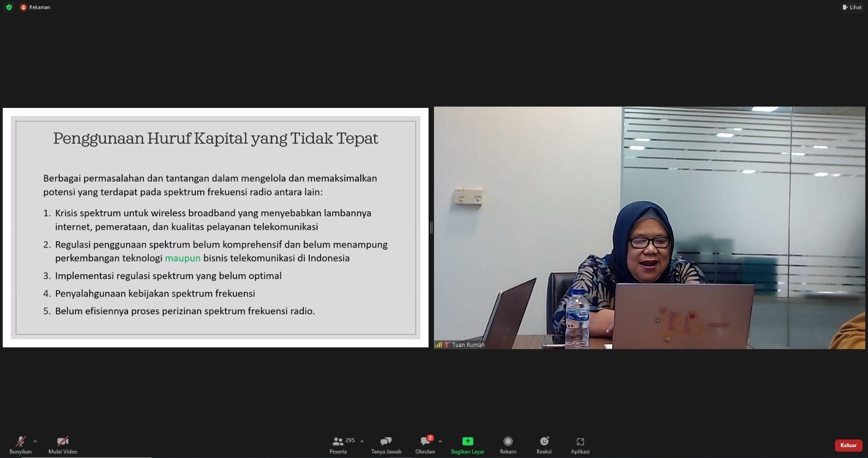
Task: Click the green Bagikan Layar icon
Action: (467, 441)
